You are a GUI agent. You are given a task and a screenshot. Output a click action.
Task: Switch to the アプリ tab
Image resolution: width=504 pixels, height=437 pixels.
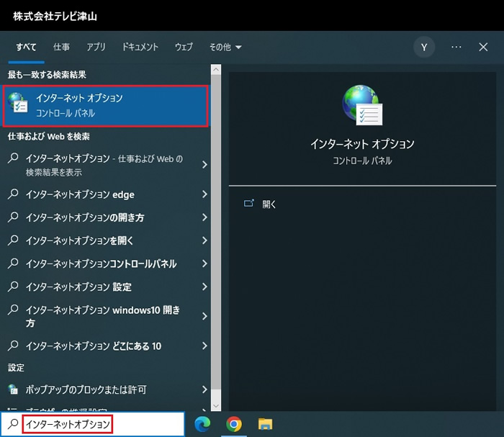coord(96,48)
